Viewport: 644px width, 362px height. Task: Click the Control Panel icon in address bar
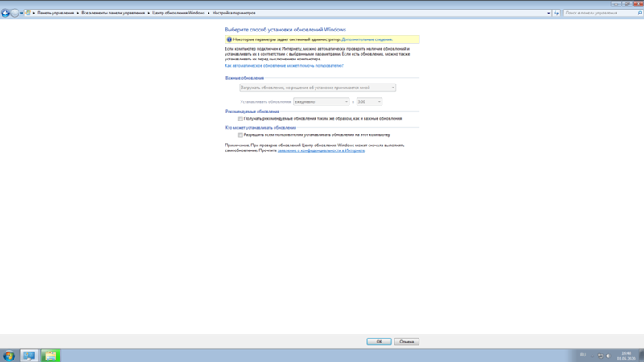point(28,13)
